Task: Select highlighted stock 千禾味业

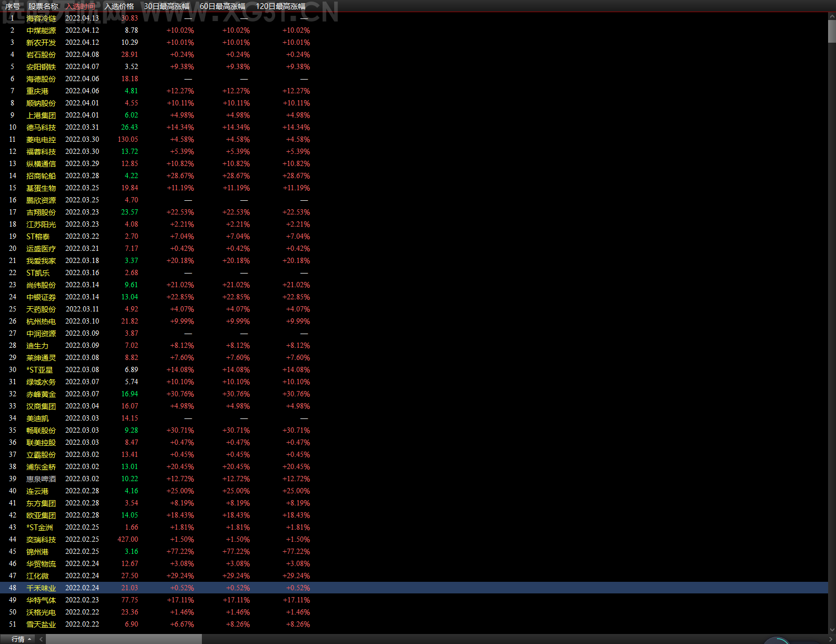Action: [41, 588]
